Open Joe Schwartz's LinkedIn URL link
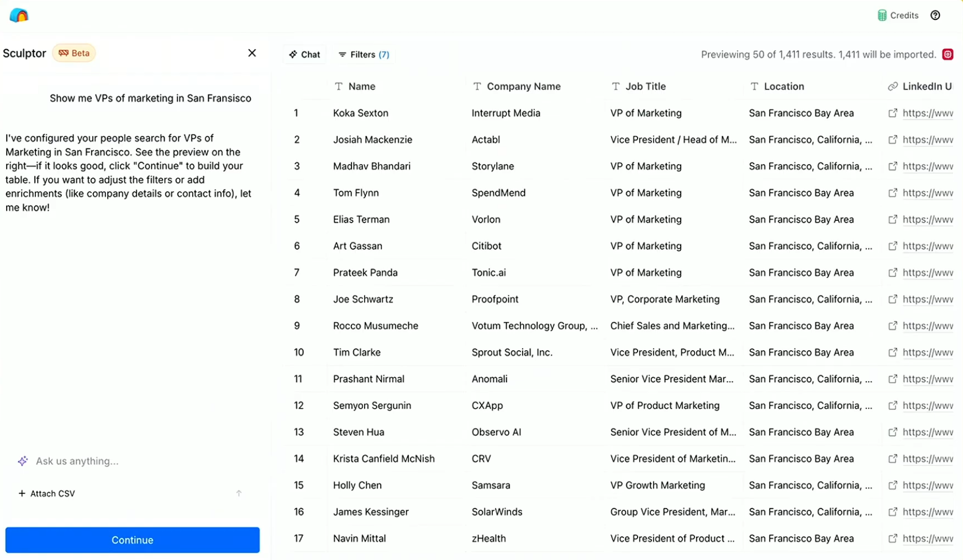 [928, 299]
